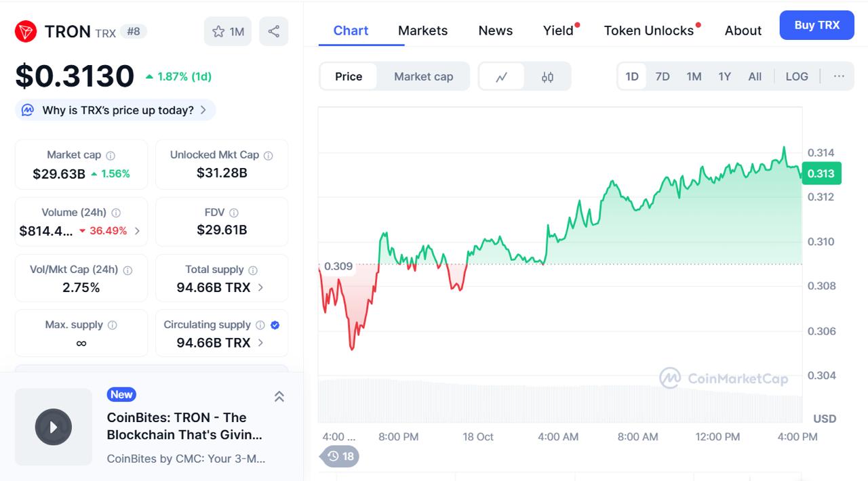Screen dimensions: 868x481
Task: Add TRON to watchlist with star button
Action: [228, 31]
